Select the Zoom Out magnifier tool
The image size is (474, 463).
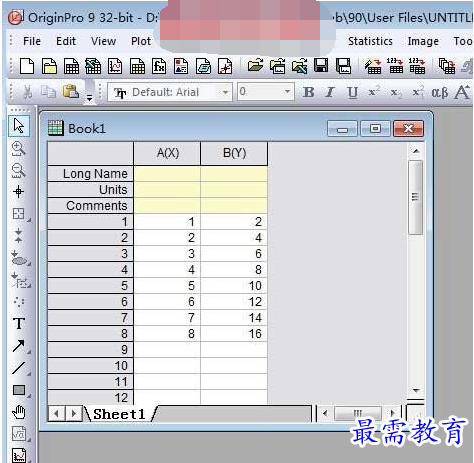click(x=18, y=170)
